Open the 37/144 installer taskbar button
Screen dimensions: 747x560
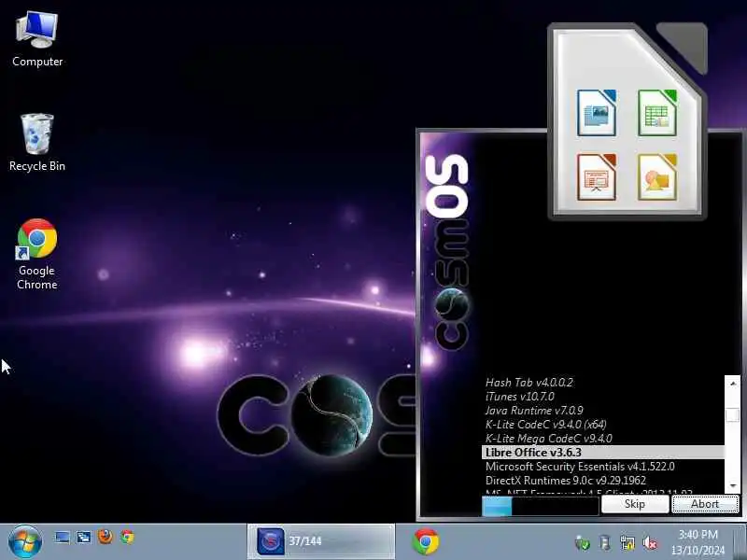(321, 541)
